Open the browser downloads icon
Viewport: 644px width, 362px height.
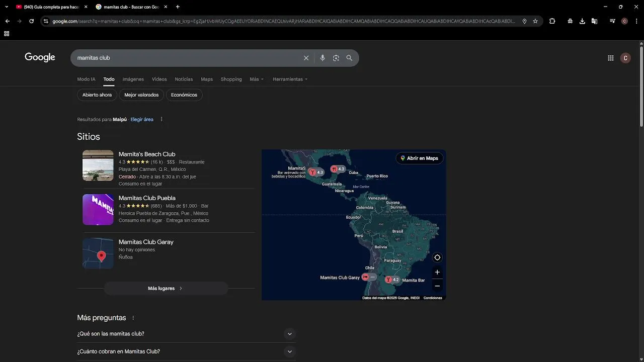click(582, 21)
